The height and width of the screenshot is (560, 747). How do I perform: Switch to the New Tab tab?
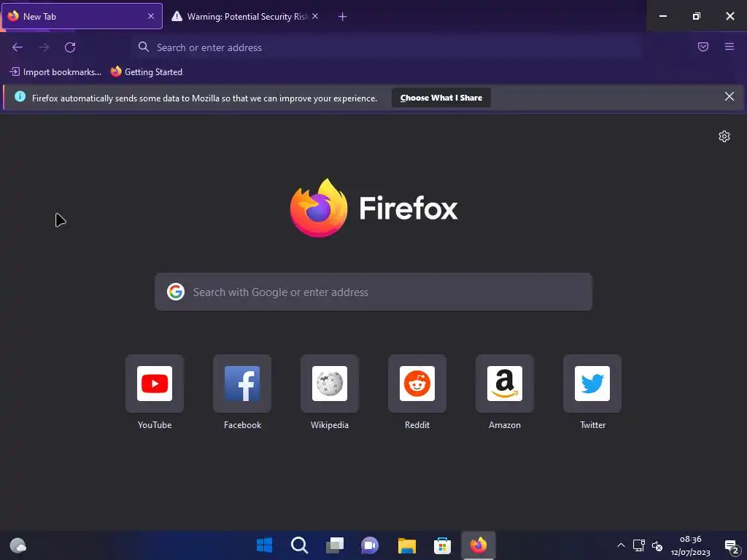pos(82,16)
